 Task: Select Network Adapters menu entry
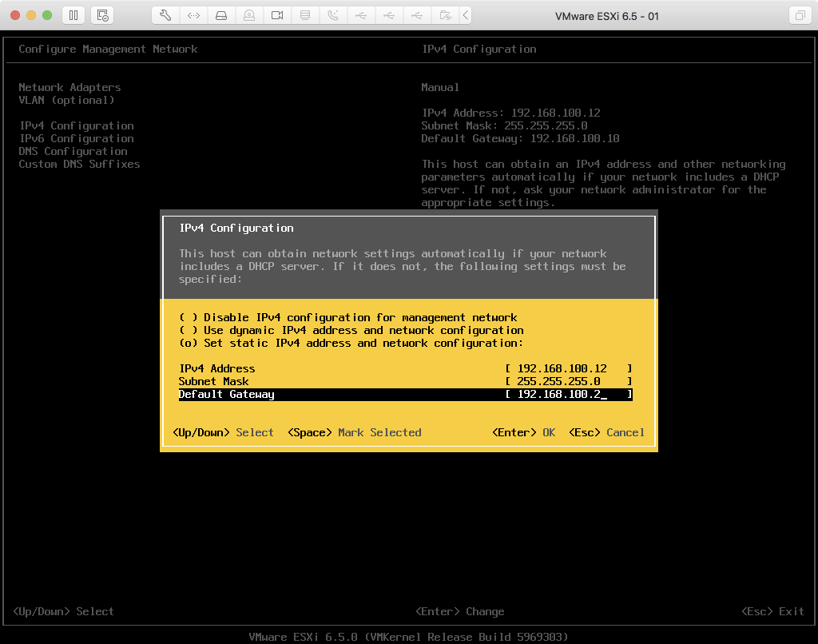pyautogui.click(x=69, y=87)
